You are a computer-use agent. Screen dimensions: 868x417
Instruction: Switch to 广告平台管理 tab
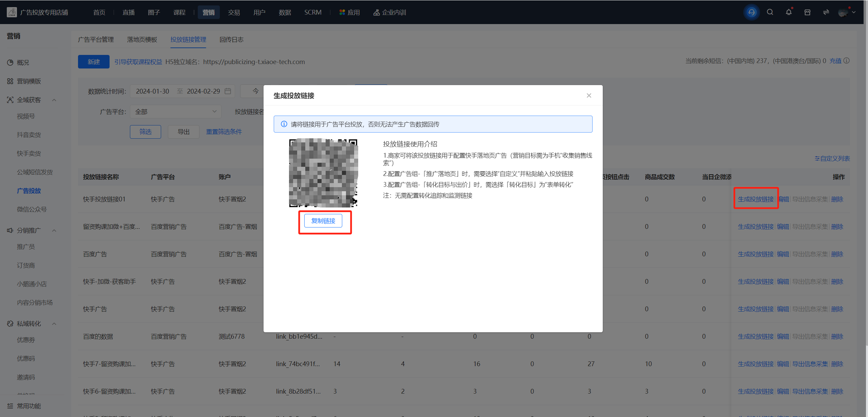[96, 40]
